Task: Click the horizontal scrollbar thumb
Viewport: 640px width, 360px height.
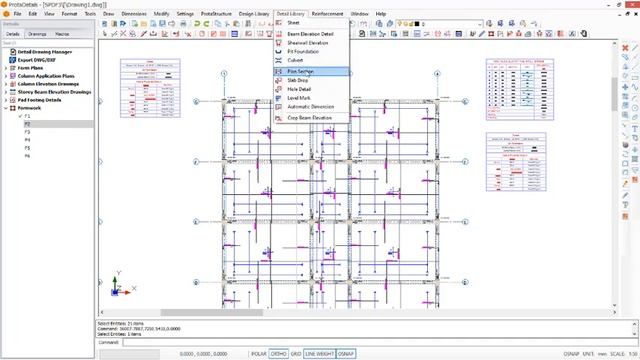Action: (x=211, y=312)
